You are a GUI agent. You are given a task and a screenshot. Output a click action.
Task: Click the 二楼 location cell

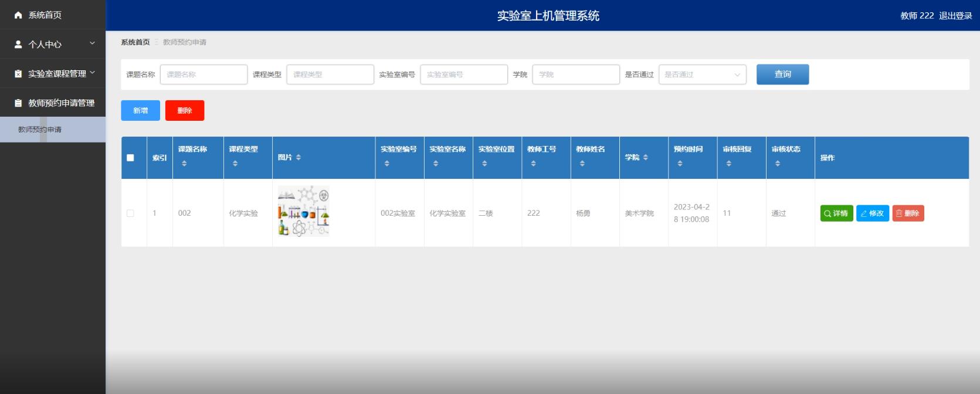tap(486, 213)
